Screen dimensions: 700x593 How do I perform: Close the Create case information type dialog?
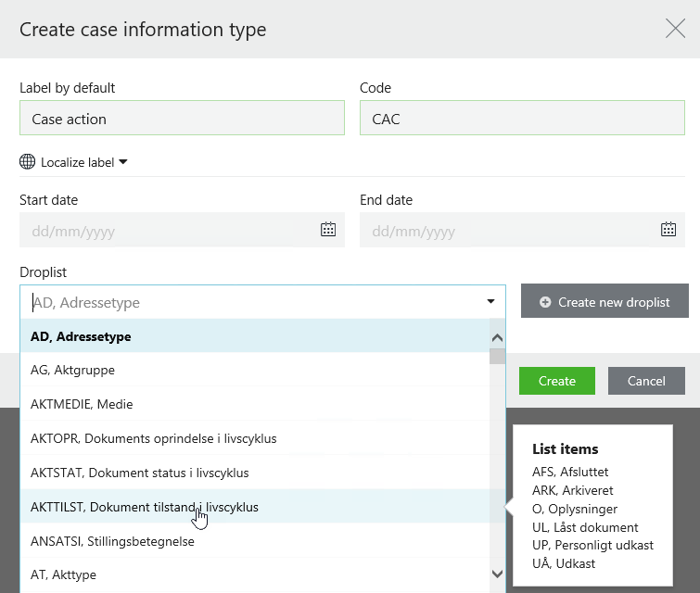675,29
